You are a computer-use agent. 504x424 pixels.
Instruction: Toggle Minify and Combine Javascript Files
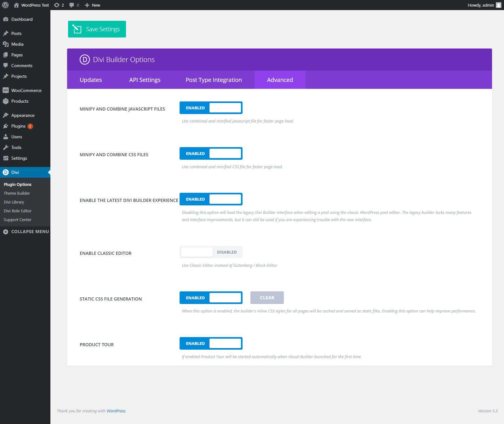point(211,108)
